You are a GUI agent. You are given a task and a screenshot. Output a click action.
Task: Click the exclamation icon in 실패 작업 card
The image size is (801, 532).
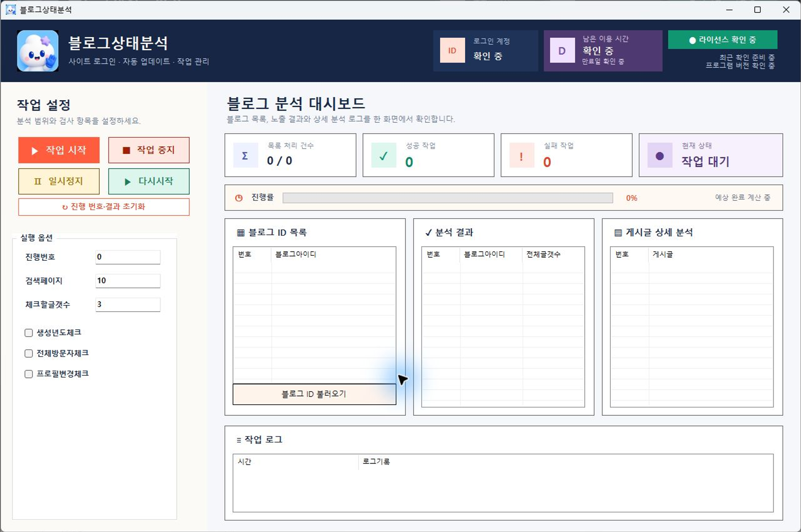522,155
